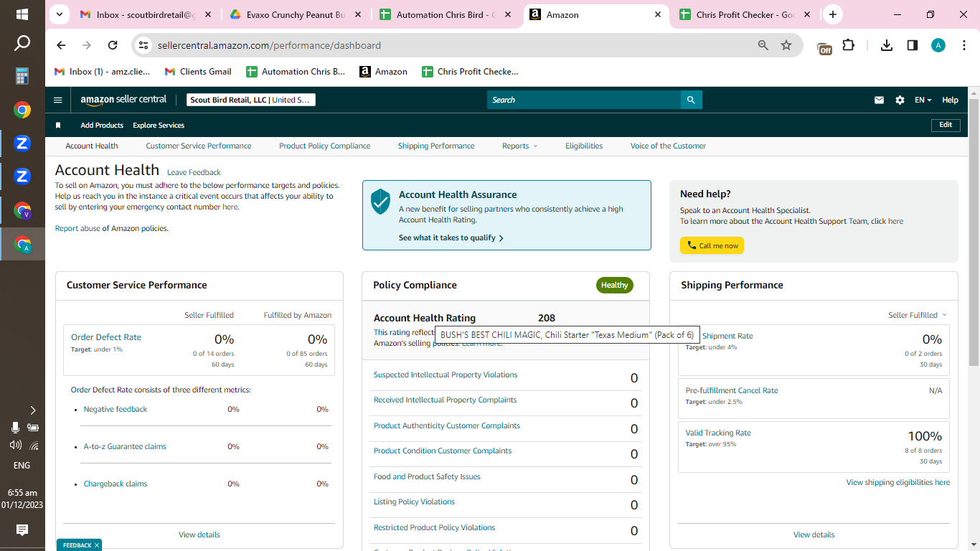
Task: Bookmark this page with the star icon
Action: point(786,45)
